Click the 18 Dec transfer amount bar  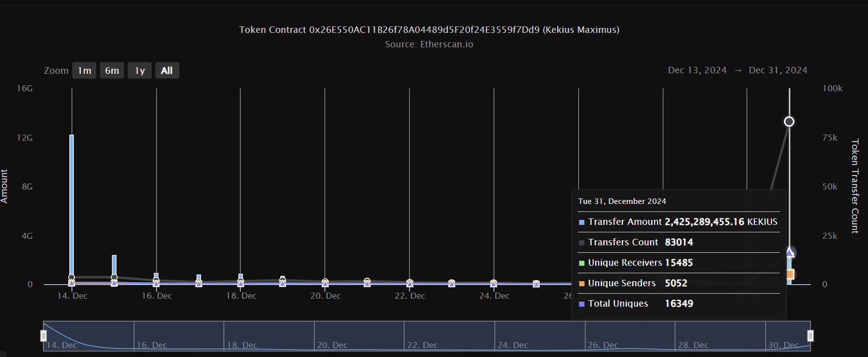pyautogui.click(x=241, y=279)
